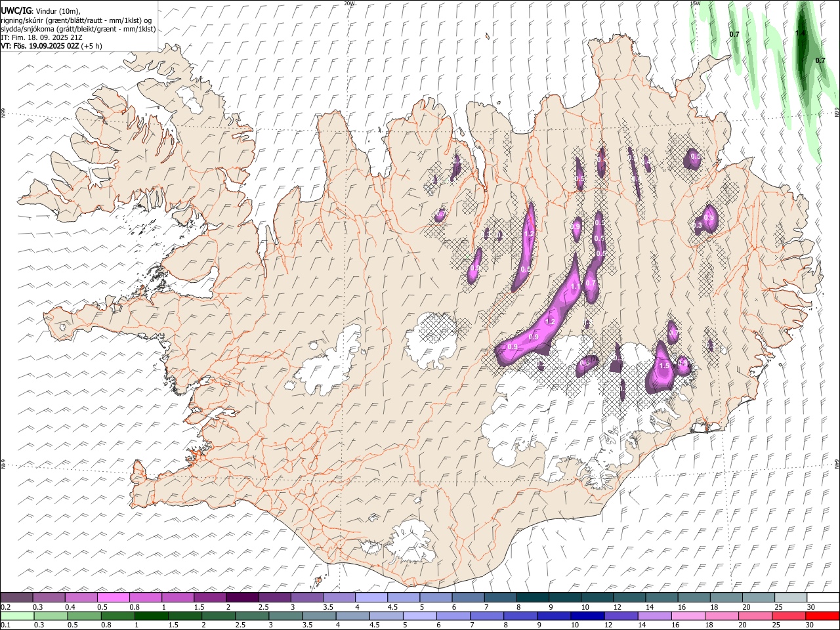This screenshot has width=840, height=630.
Task: Click the '4.5' label of the upper legend row
Action: [x=392, y=606]
